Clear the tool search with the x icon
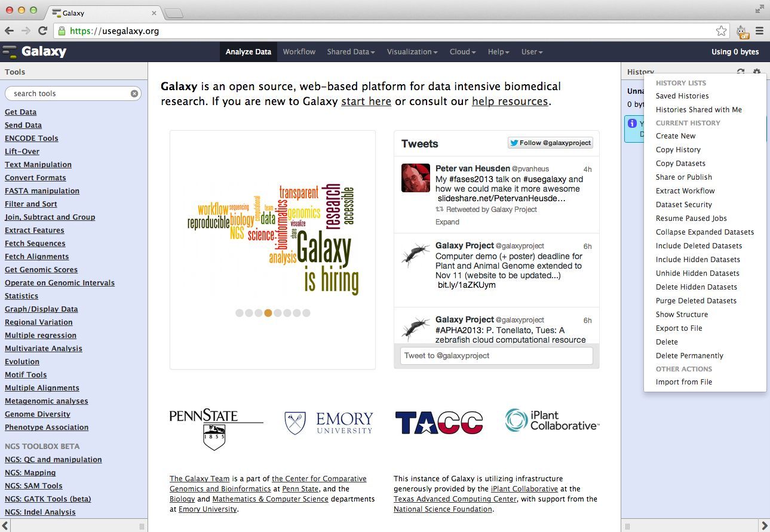This screenshot has height=532, width=770. (x=134, y=94)
